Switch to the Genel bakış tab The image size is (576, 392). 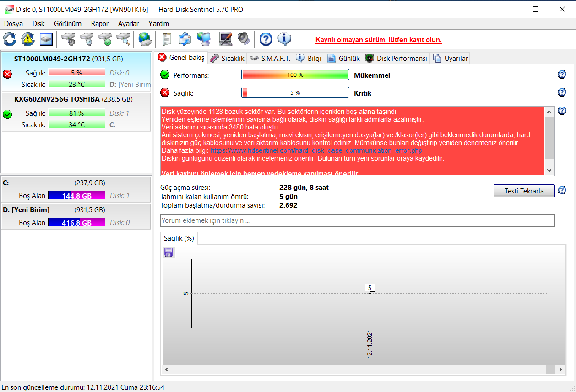click(x=181, y=58)
